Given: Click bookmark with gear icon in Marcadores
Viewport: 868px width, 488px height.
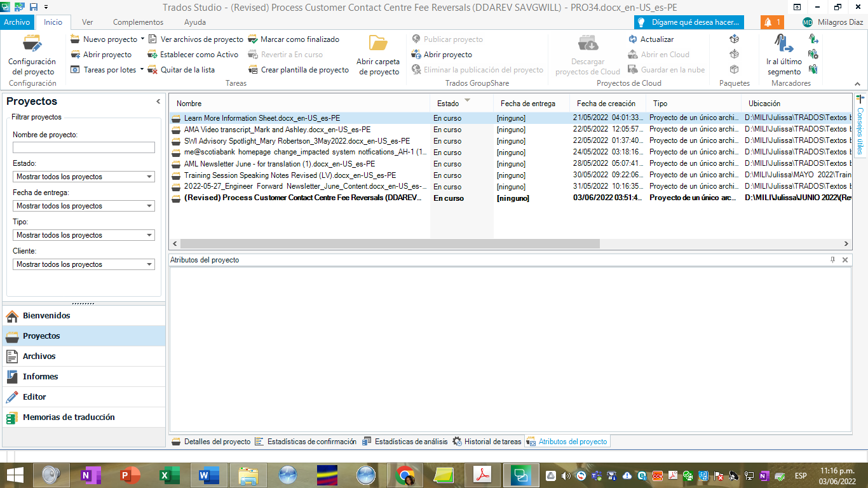Looking at the screenshot, I should click(813, 54).
